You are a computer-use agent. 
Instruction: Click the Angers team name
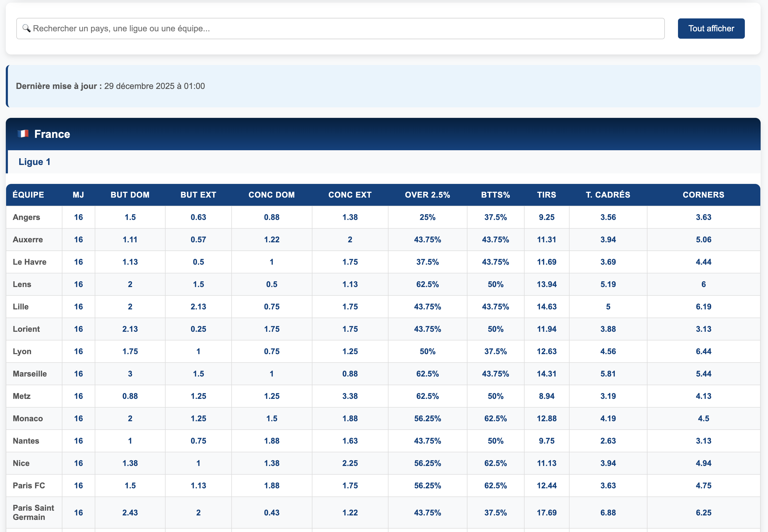(26, 217)
